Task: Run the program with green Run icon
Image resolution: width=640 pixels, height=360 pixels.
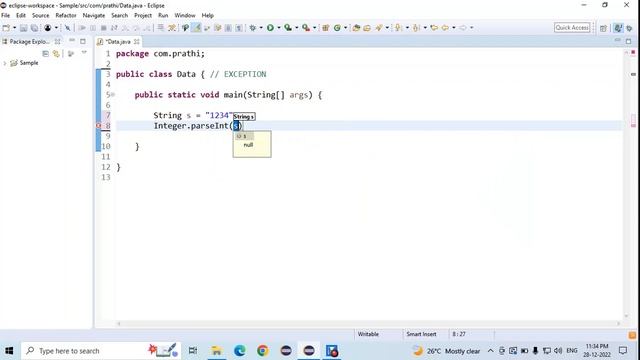Action: click(270, 28)
